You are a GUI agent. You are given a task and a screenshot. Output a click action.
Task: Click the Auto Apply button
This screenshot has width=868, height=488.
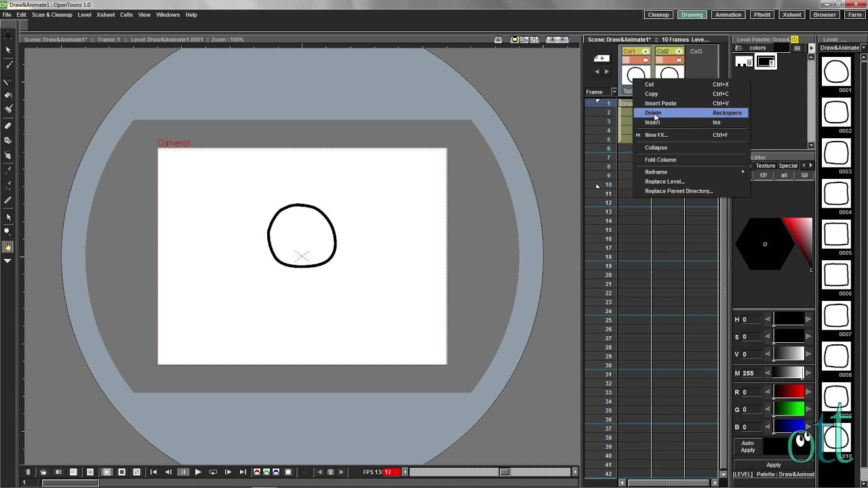[x=748, y=447]
